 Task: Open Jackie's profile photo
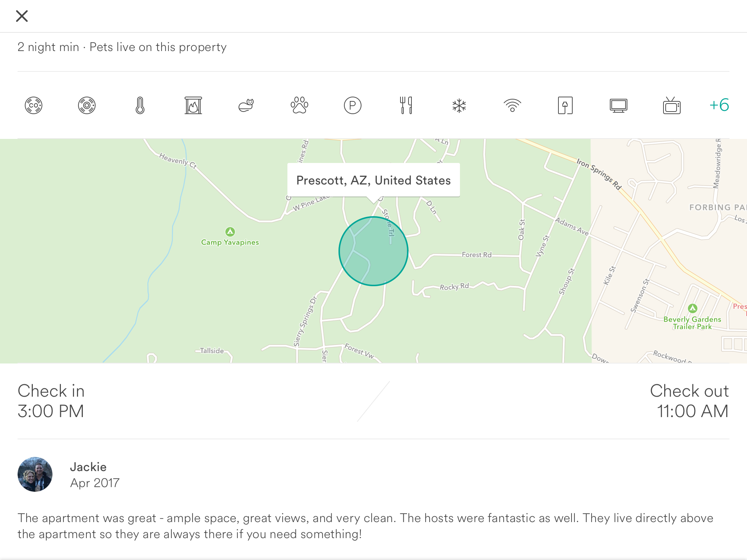(x=35, y=474)
